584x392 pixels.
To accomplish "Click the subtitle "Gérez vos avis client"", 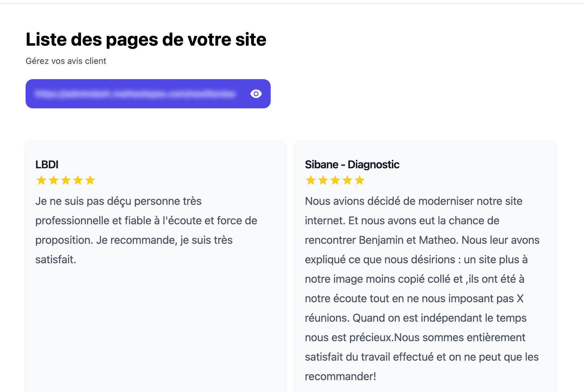I will pos(66,61).
